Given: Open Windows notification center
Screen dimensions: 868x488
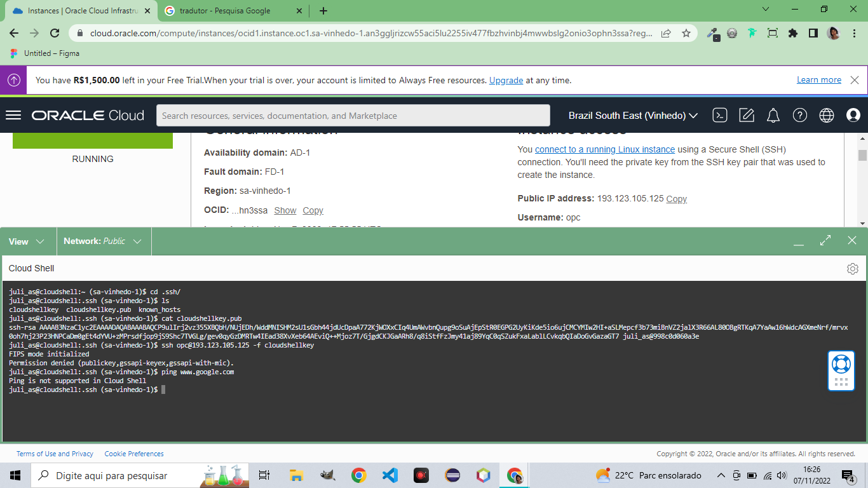Looking at the screenshot, I should [x=848, y=475].
